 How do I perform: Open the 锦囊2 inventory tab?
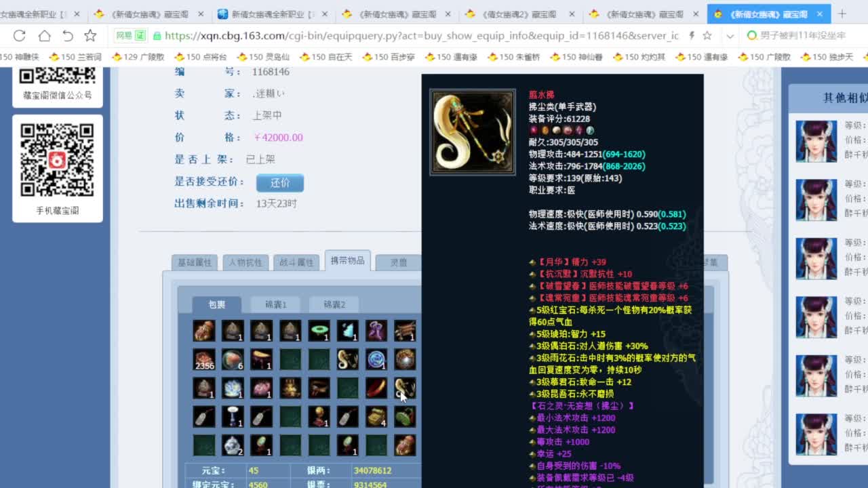(x=334, y=304)
